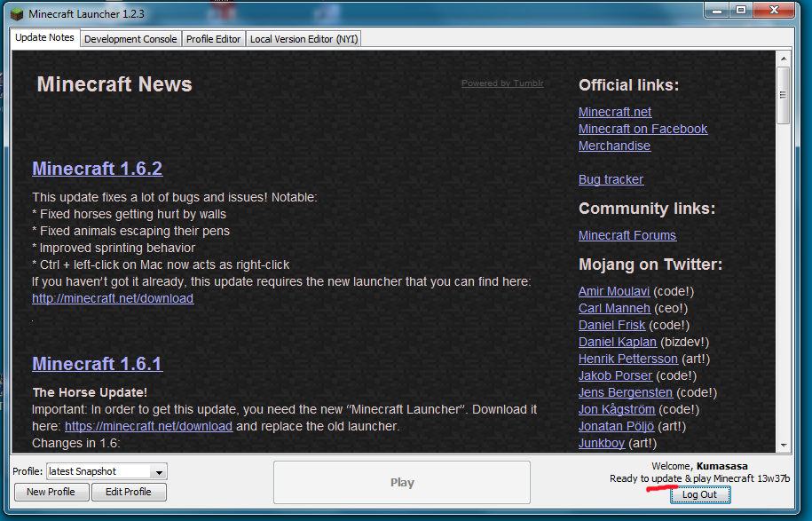Open the Profile Editor tab

(x=213, y=39)
